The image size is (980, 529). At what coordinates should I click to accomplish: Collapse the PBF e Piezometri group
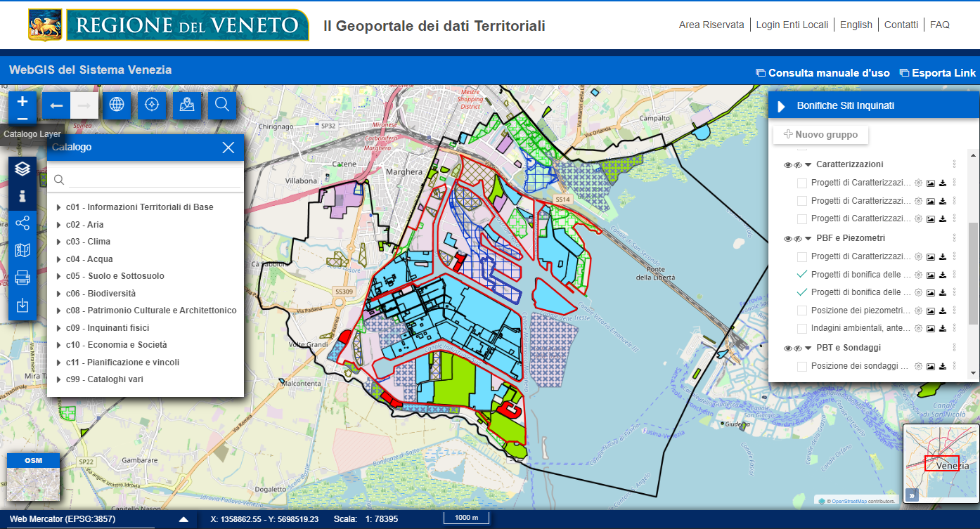(808, 239)
